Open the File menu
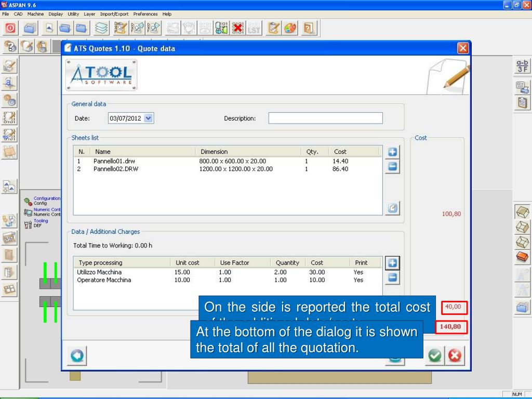The width and height of the screenshot is (532, 399). pyautogui.click(x=5, y=14)
